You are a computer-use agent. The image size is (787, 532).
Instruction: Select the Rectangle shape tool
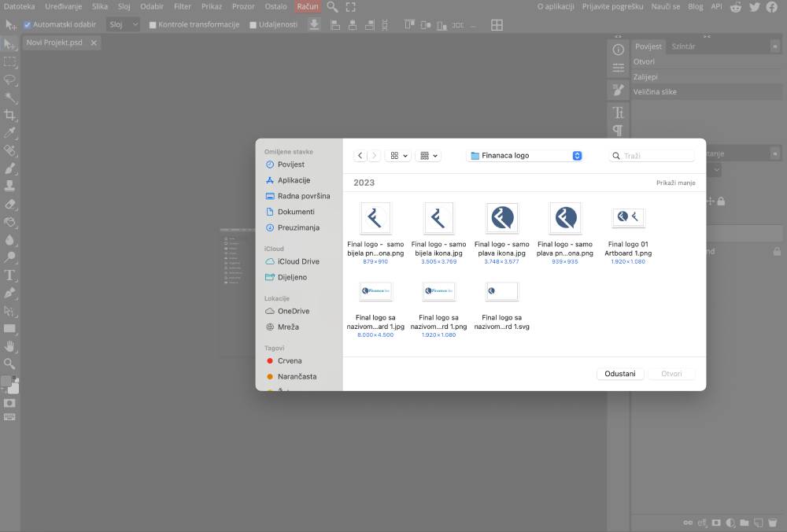pyautogui.click(x=9, y=329)
